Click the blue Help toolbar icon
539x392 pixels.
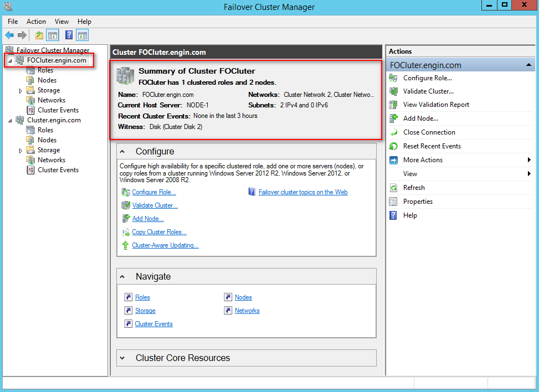coord(69,35)
